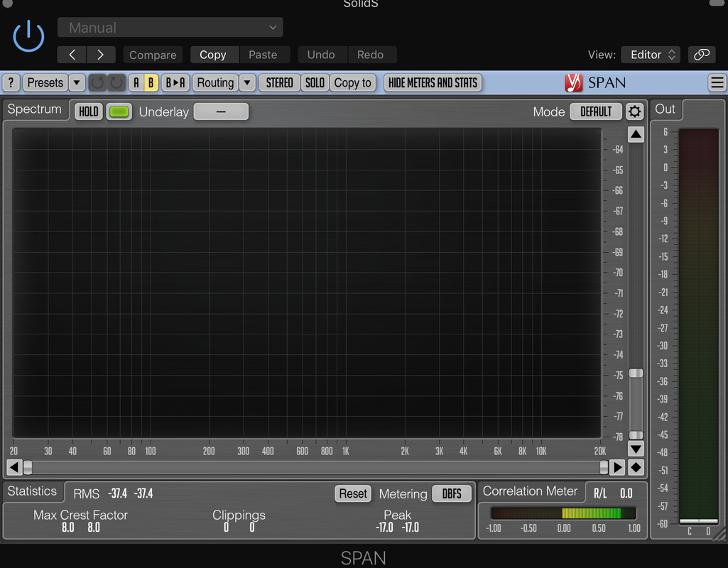Click the vertical range up arrow
This screenshot has height=568, width=728.
tap(636, 135)
